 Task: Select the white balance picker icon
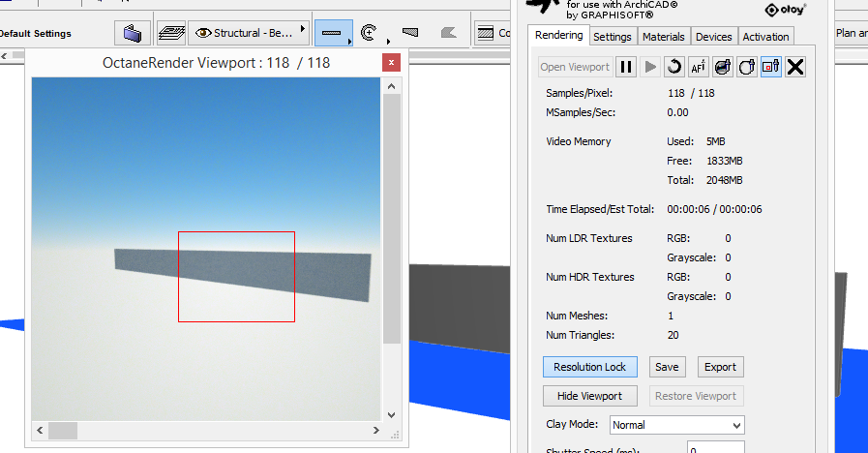point(747,67)
